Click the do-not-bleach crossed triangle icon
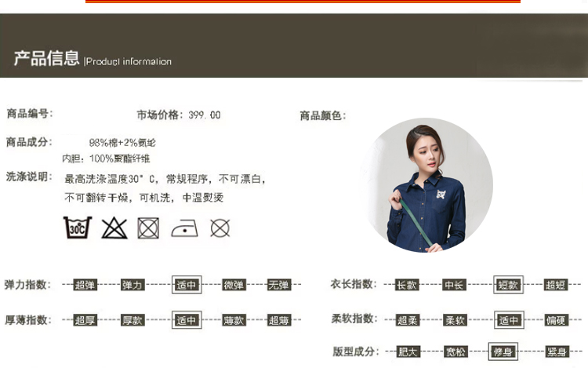Screen dimensions: 588x368 [x=114, y=228]
